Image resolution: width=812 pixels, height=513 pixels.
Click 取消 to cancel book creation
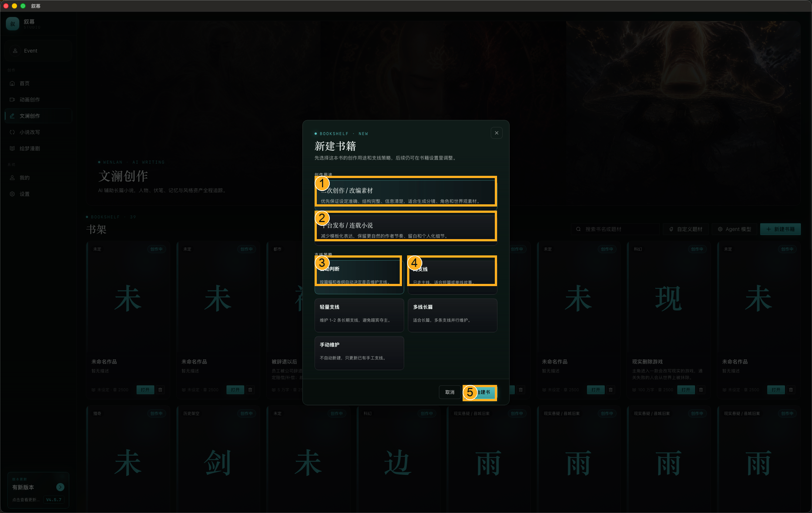450,392
